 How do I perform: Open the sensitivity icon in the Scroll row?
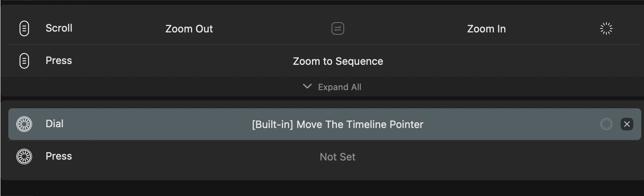[606, 28]
